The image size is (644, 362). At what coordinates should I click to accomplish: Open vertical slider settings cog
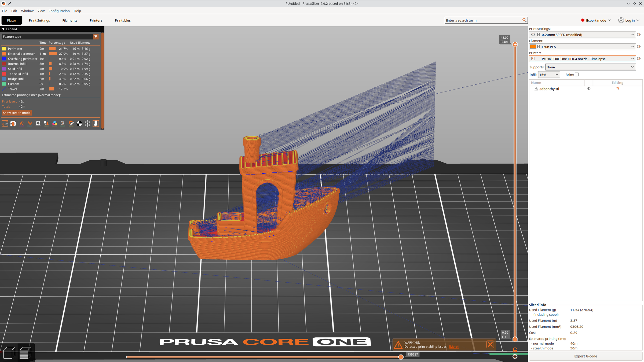coord(515,356)
